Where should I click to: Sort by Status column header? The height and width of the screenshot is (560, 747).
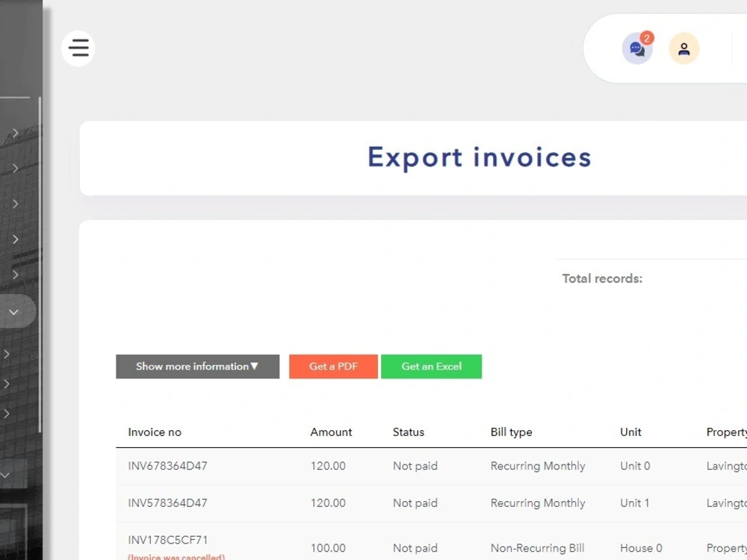[x=409, y=432]
